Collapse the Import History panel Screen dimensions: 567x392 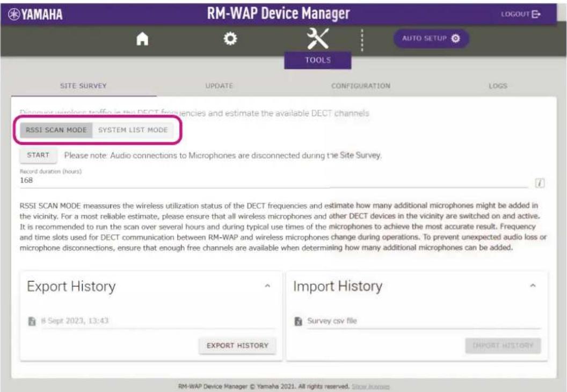[x=533, y=285]
